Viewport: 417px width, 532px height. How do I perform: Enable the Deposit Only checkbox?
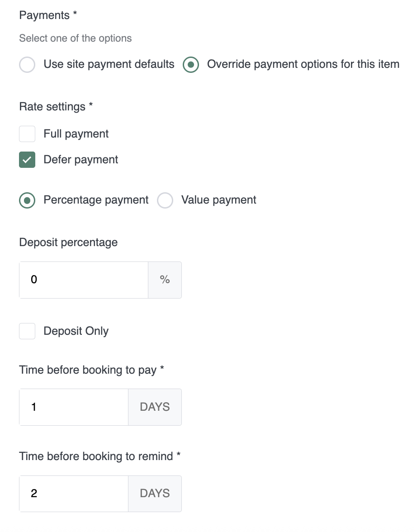(x=27, y=331)
